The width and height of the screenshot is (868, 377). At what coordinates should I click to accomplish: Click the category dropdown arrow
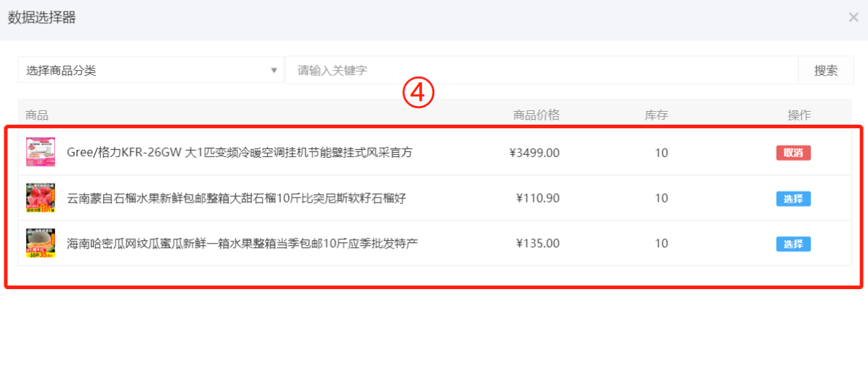click(x=273, y=70)
